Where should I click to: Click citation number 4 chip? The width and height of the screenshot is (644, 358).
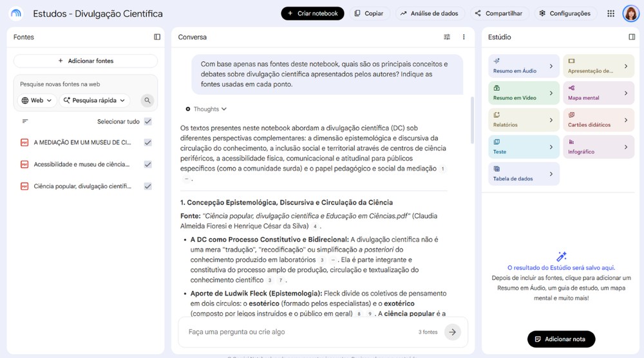click(315, 226)
